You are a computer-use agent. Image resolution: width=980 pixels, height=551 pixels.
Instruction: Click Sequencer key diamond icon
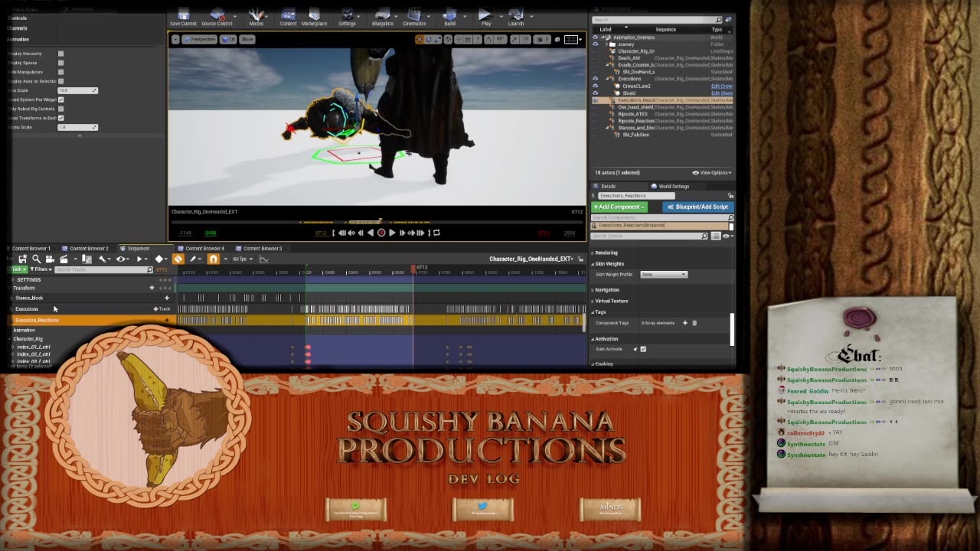[159, 259]
